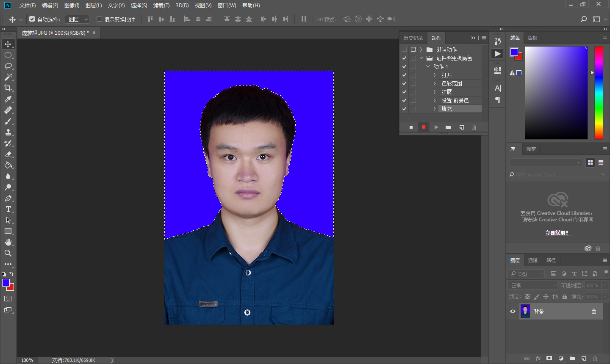Click the red background color swatch in toolbar
610x364 pixels.
click(x=12, y=288)
